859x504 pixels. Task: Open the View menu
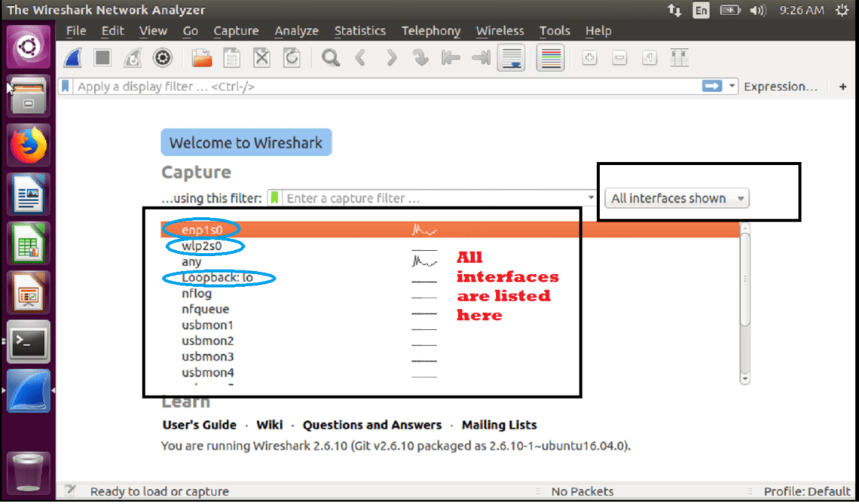coord(153,31)
